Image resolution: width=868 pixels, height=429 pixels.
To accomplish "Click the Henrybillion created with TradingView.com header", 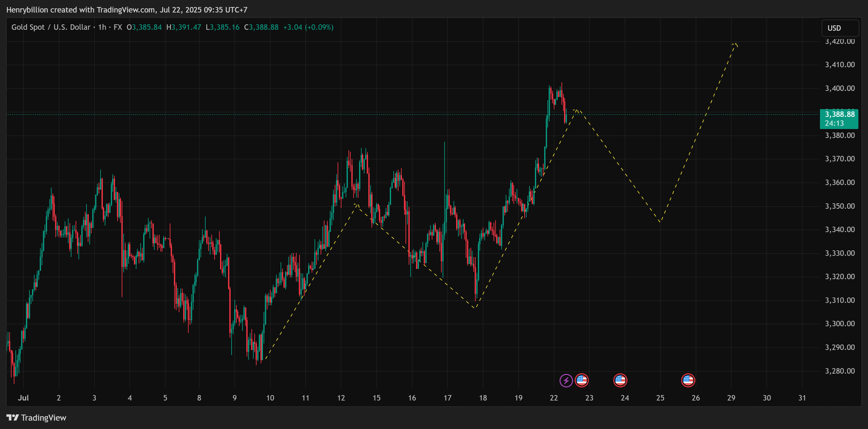I will tap(127, 10).
